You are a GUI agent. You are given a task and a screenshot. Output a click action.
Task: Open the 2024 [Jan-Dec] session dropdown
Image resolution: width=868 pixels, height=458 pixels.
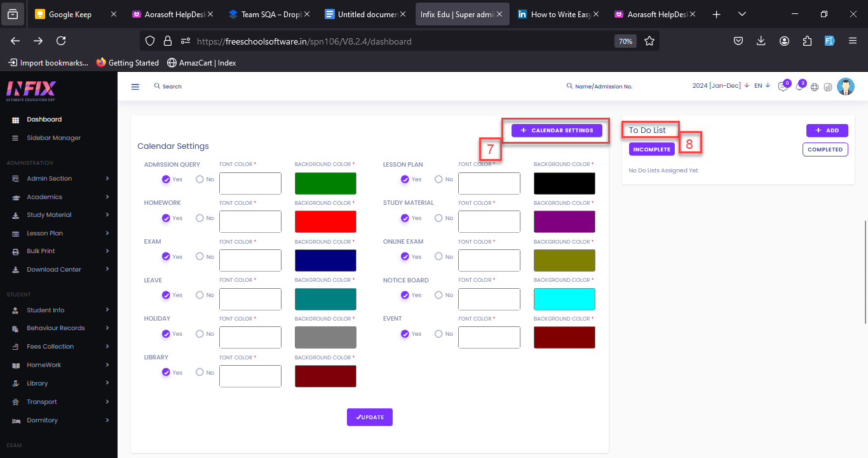coord(721,85)
